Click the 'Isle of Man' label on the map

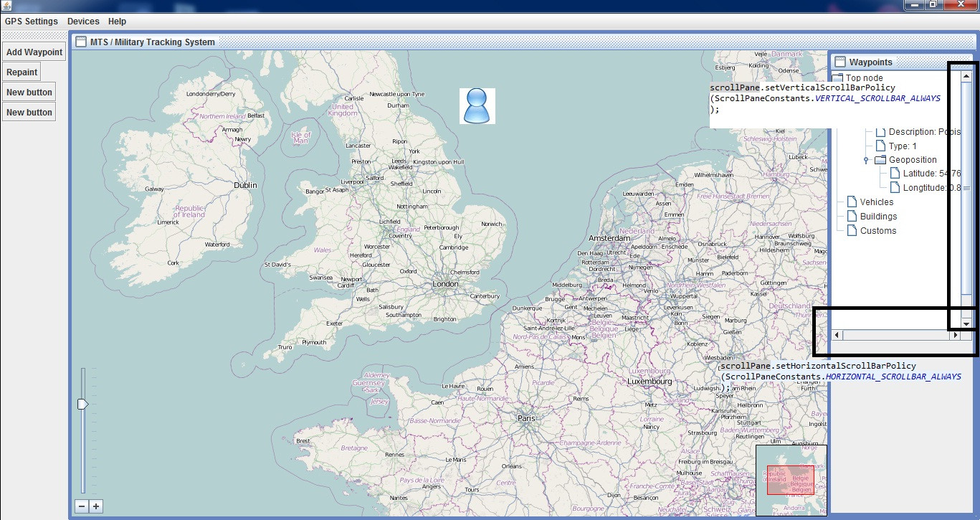pos(302,138)
